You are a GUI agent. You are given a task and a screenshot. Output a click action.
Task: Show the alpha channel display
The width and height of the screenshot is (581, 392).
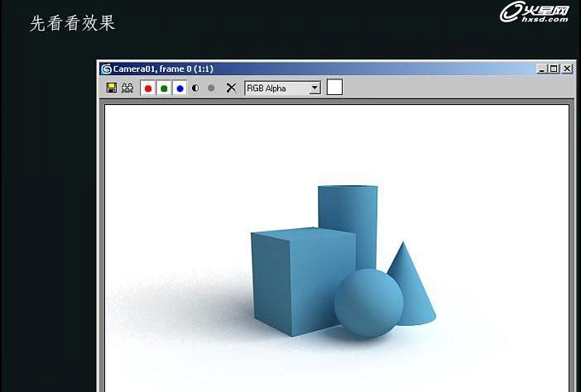(195, 88)
